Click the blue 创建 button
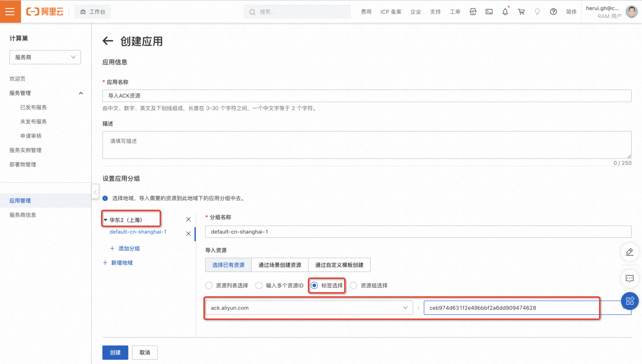Screen dimensions: 642x364 [x=115, y=352]
